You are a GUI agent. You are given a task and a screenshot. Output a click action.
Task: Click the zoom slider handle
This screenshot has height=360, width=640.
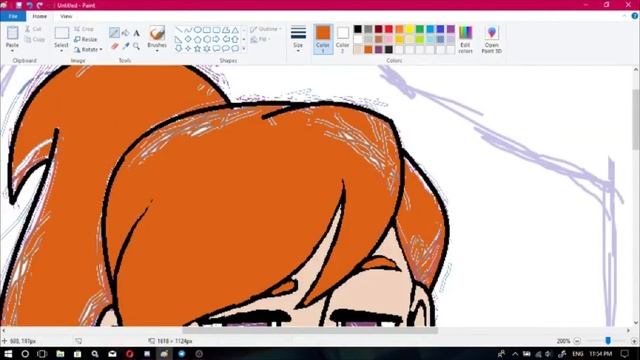click(x=608, y=340)
